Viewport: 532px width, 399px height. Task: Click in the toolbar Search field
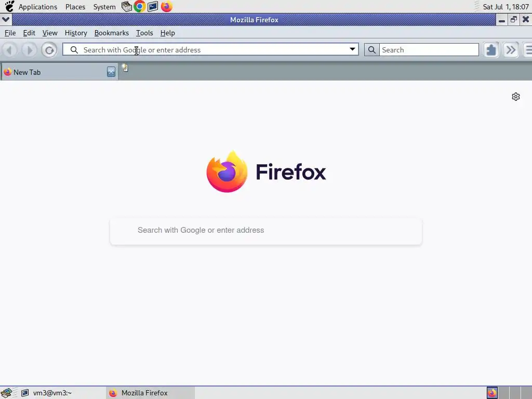(x=429, y=50)
